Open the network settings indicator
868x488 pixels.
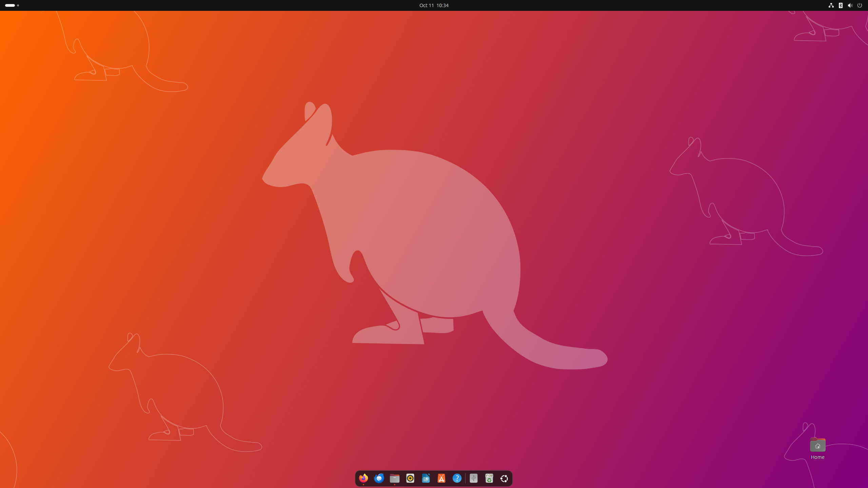[831, 5]
